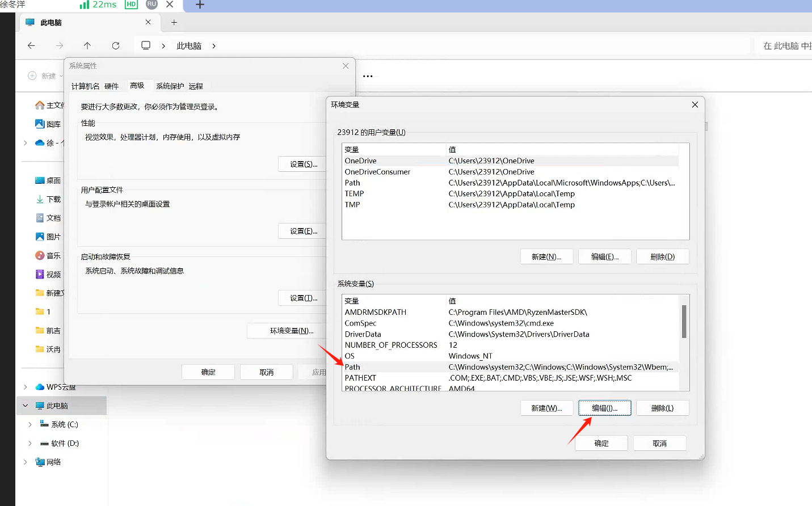The width and height of the screenshot is (812, 506).
Task: Switch to 系统保护 tab in 系统属性
Action: pyautogui.click(x=170, y=86)
